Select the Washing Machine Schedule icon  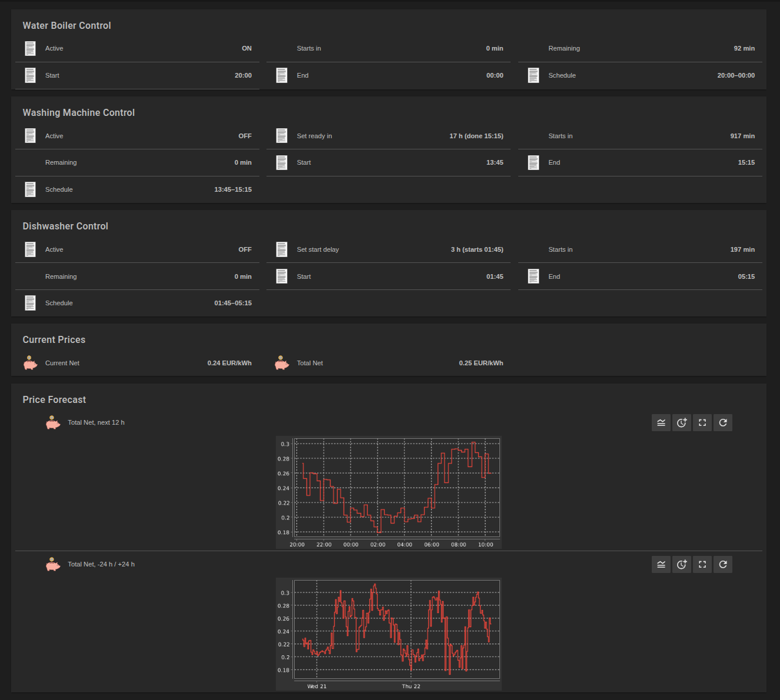pyautogui.click(x=30, y=189)
